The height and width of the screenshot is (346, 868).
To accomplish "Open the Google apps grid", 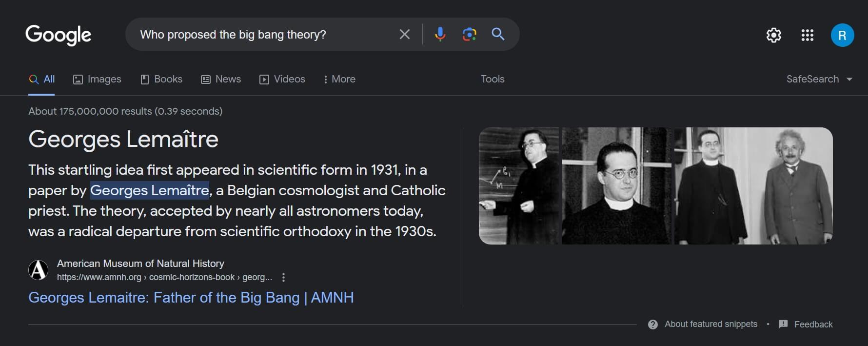I will tap(807, 35).
